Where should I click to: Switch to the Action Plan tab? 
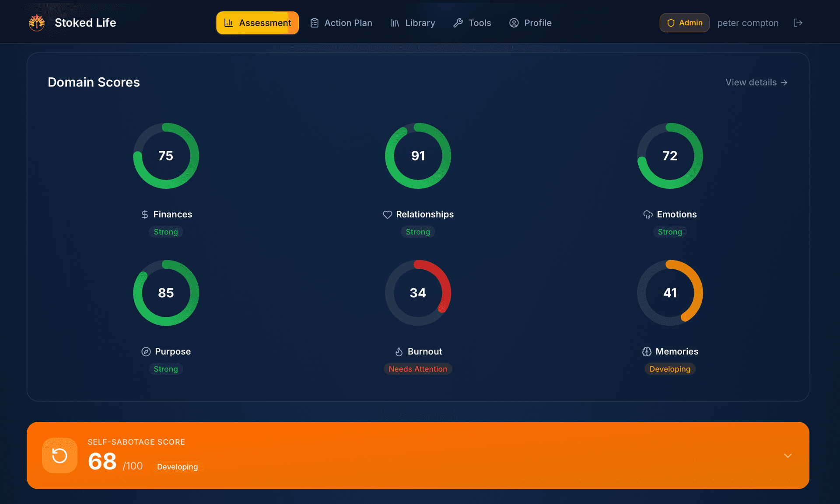[x=341, y=23]
